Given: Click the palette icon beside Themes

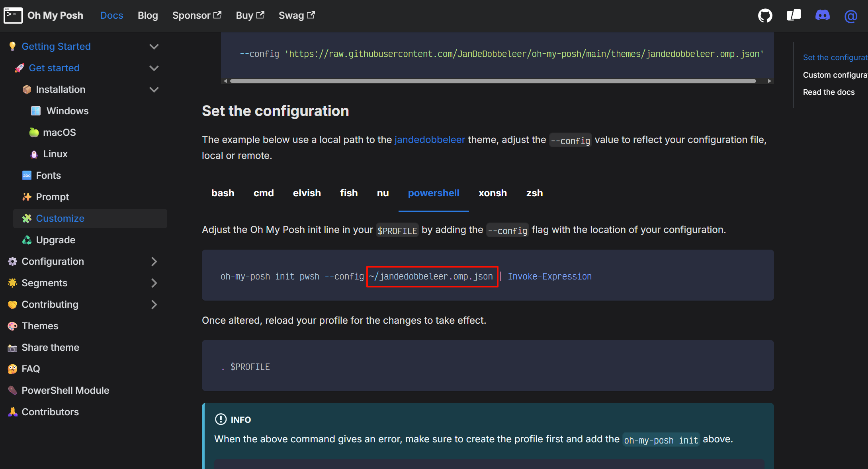Looking at the screenshot, I should (x=12, y=326).
